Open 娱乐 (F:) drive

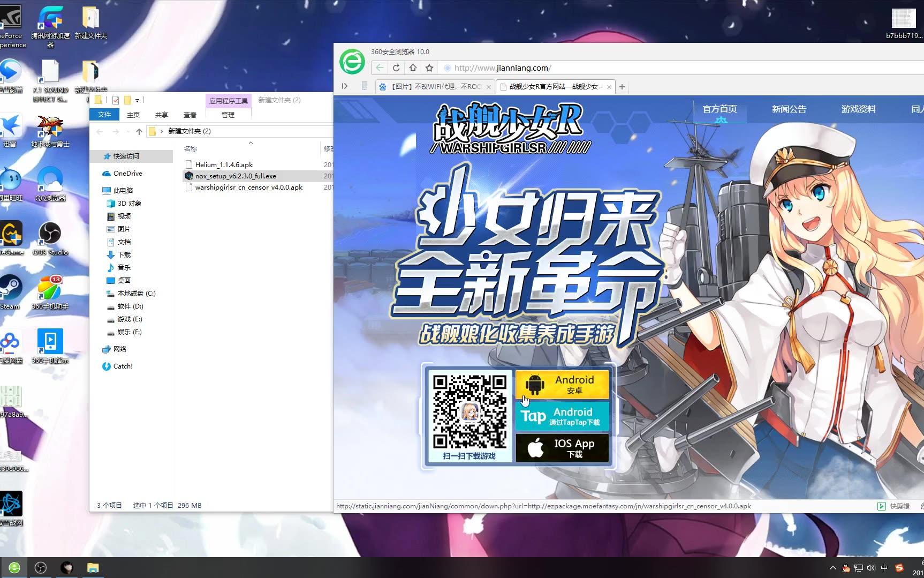tap(130, 332)
